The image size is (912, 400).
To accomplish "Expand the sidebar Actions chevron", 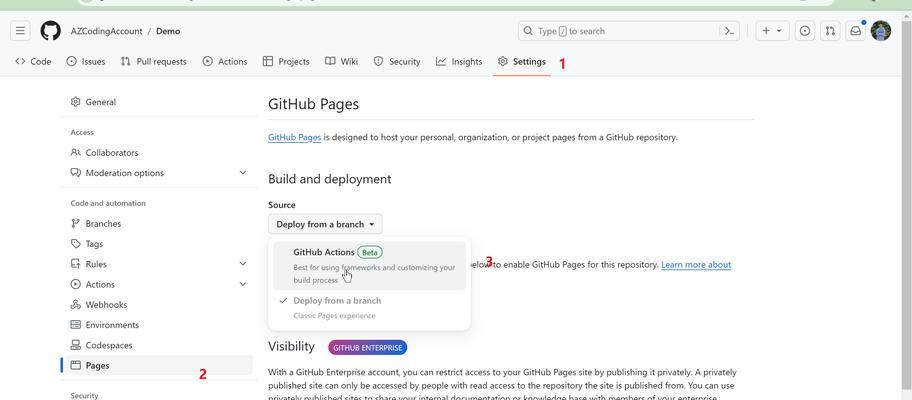I will (x=243, y=284).
